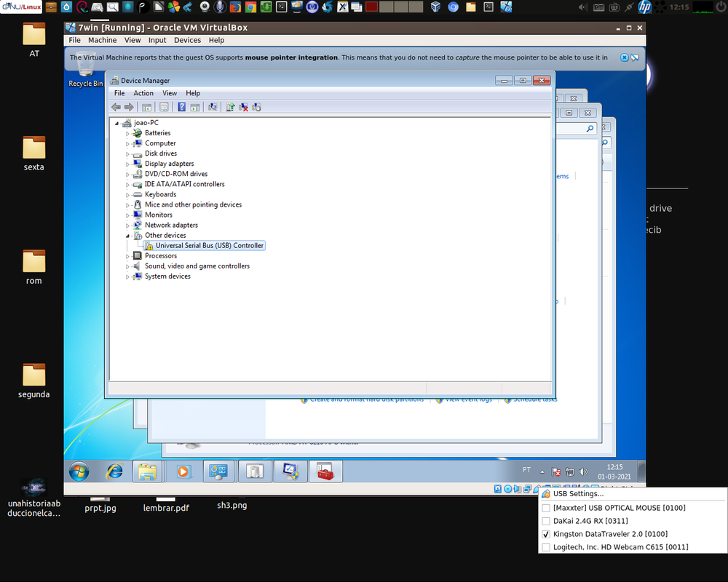Image resolution: width=728 pixels, height=582 pixels.
Task: Open Device Manager's Action menu
Action: tap(143, 93)
